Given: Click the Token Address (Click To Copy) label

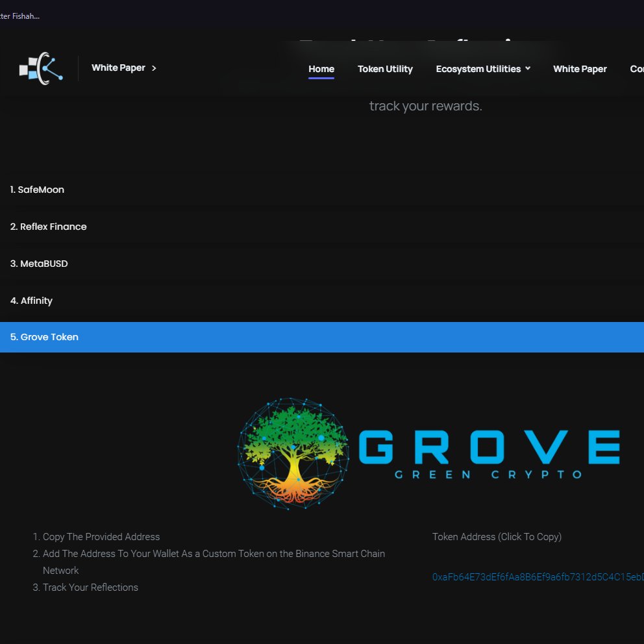Looking at the screenshot, I should click(x=497, y=537).
